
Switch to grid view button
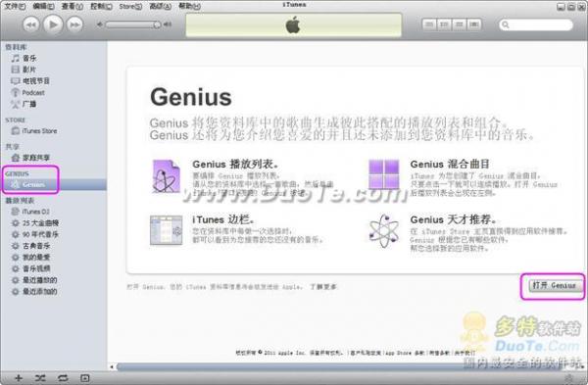pyautogui.click(x=459, y=24)
